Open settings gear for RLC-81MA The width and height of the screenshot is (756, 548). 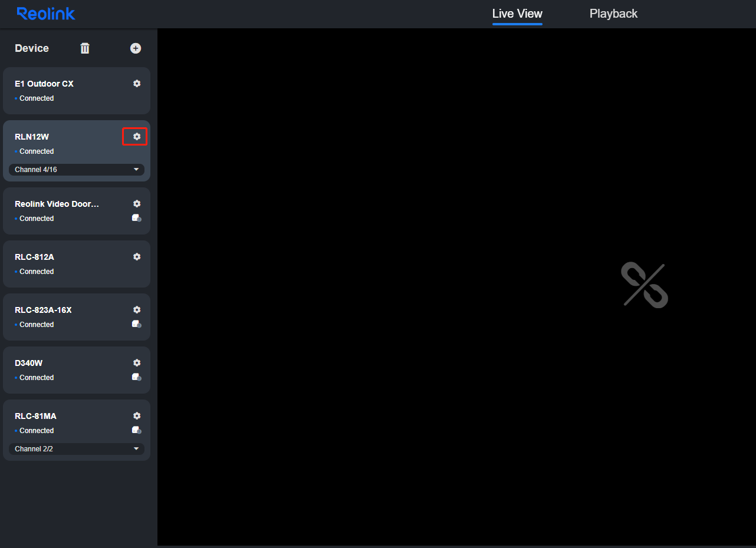point(137,416)
